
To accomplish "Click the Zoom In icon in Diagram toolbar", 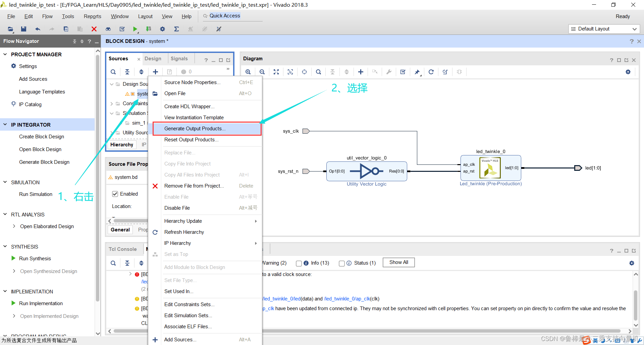I will tap(248, 72).
